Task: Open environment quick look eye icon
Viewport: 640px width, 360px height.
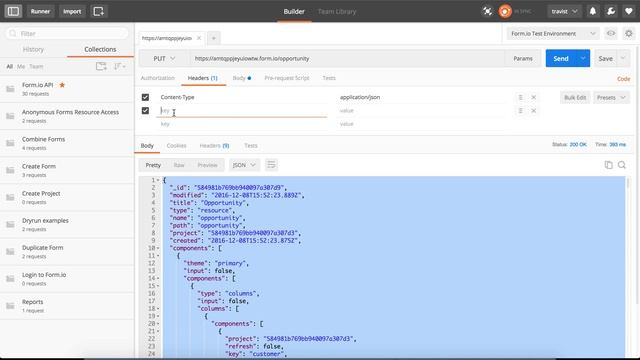Action: click(611, 33)
